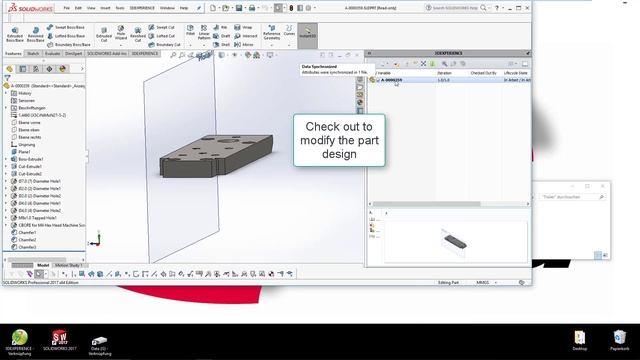The width and height of the screenshot is (640, 360).
Task: Open the Edit menu
Action: point(78,8)
